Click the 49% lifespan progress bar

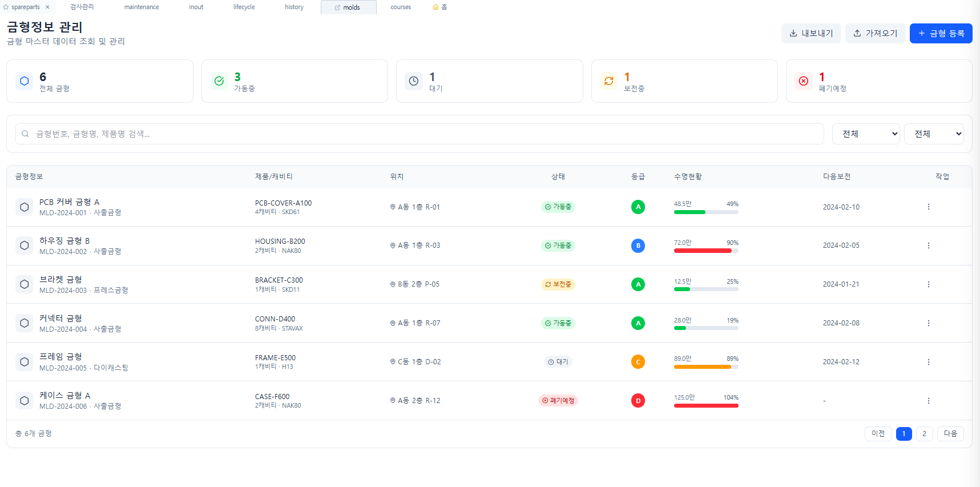pyautogui.click(x=706, y=212)
